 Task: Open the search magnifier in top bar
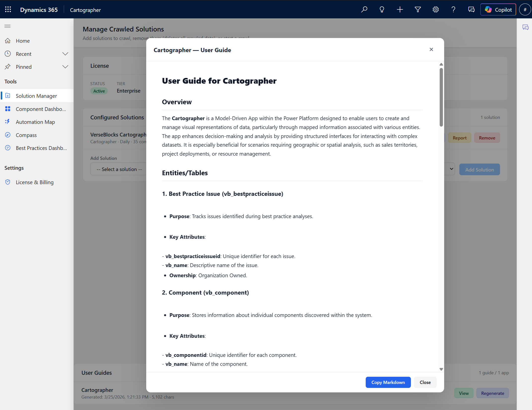[x=364, y=9]
